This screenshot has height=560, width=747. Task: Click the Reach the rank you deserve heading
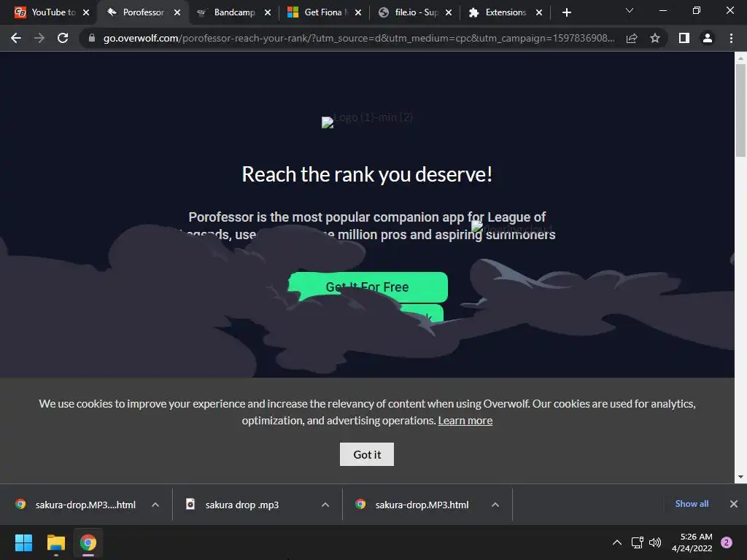click(368, 174)
